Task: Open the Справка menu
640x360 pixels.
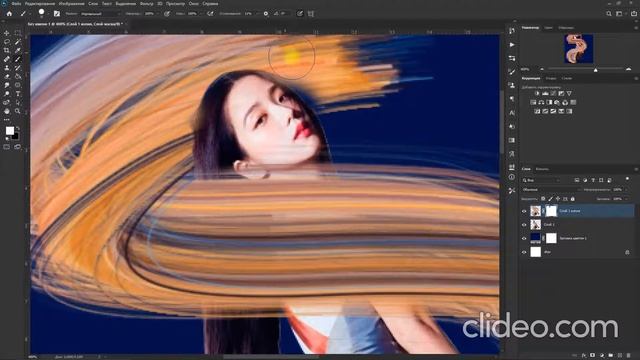Action: pyautogui.click(x=210, y=3)
